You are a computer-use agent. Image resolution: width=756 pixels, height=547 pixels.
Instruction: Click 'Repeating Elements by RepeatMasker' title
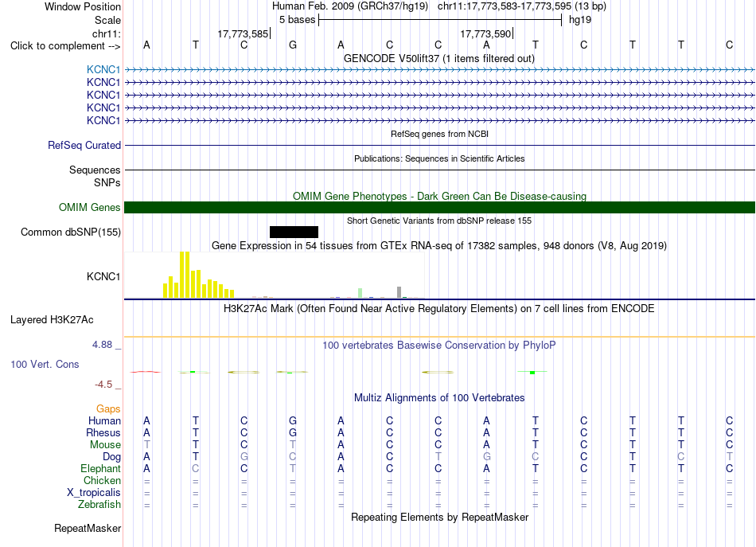[440, 517]
